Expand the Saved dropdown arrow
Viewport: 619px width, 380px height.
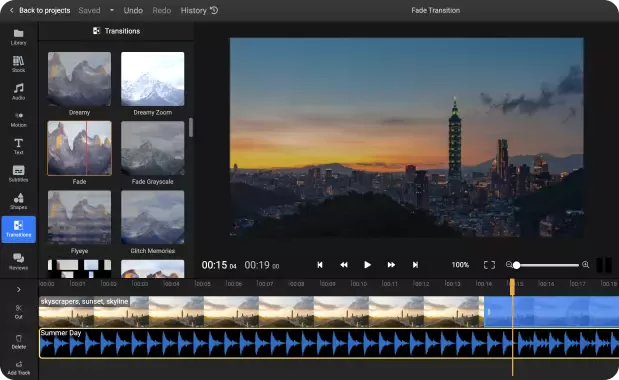112,10
